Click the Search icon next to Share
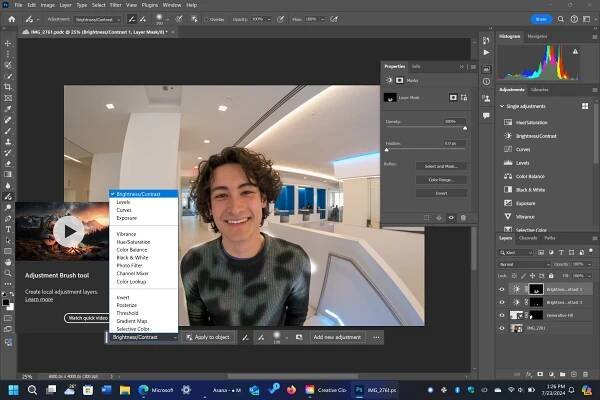600x400 pixels. pos(562,19)
